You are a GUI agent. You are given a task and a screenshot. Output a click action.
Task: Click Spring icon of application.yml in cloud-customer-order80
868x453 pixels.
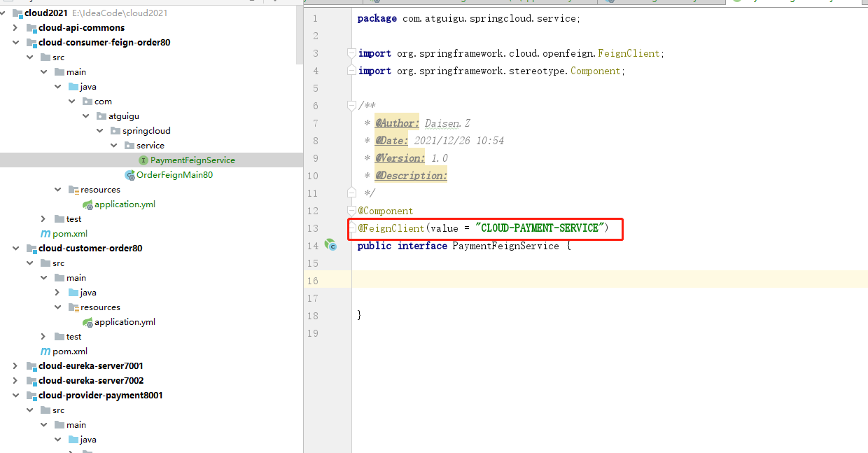click(87, 322)
